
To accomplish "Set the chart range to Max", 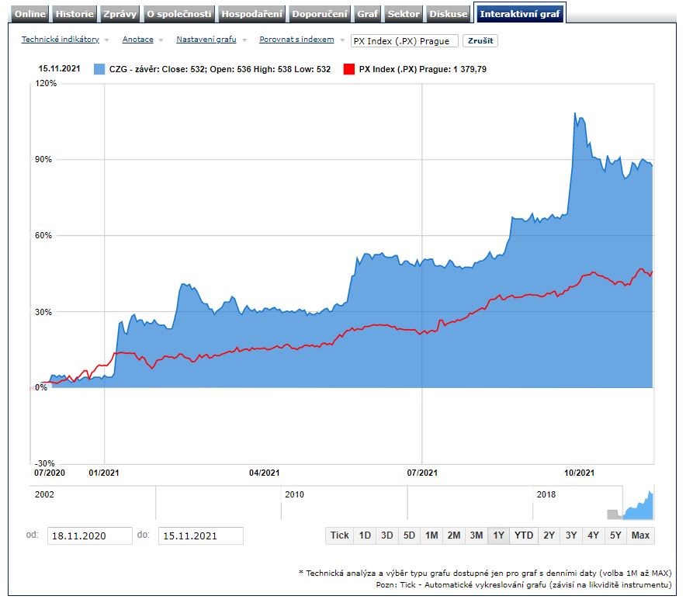I will click(x=640, y=535).
